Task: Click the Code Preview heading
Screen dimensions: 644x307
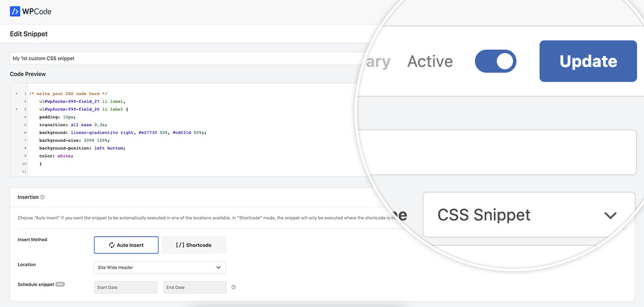Action: pyautogui.click(x=28, y=74)
